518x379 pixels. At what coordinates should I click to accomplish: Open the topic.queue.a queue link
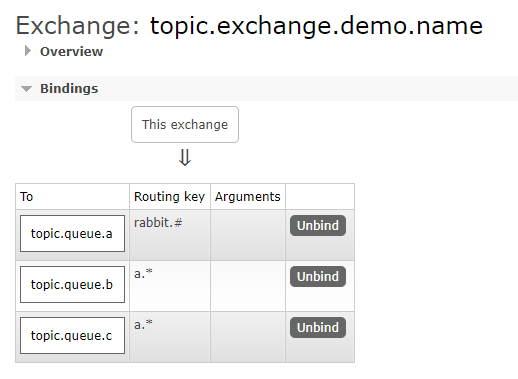pos(72,233)
